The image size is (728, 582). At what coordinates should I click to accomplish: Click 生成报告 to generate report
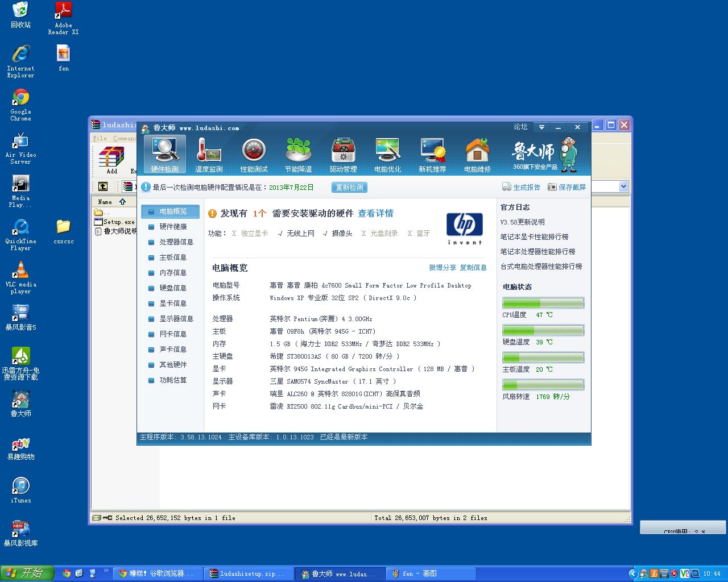521,187
